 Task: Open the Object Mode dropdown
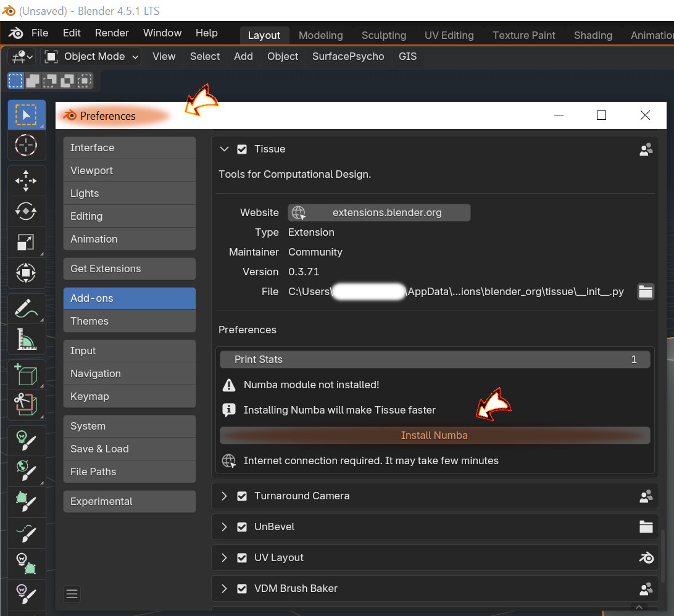[91, 56]
